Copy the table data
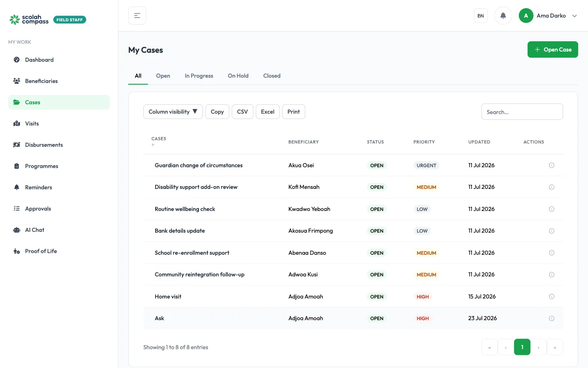Image resolution: width=588 pixels, height=368 pixels. click(217, 112)
